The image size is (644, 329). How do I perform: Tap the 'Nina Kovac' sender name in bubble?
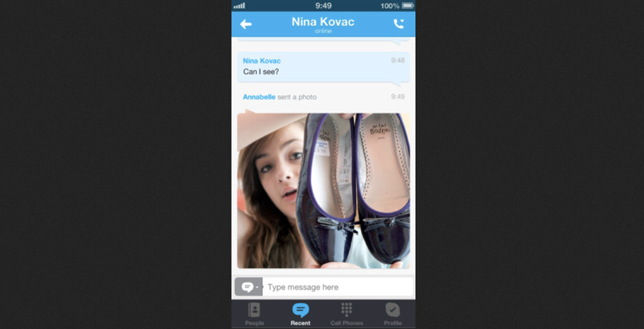tap(262, 61)
